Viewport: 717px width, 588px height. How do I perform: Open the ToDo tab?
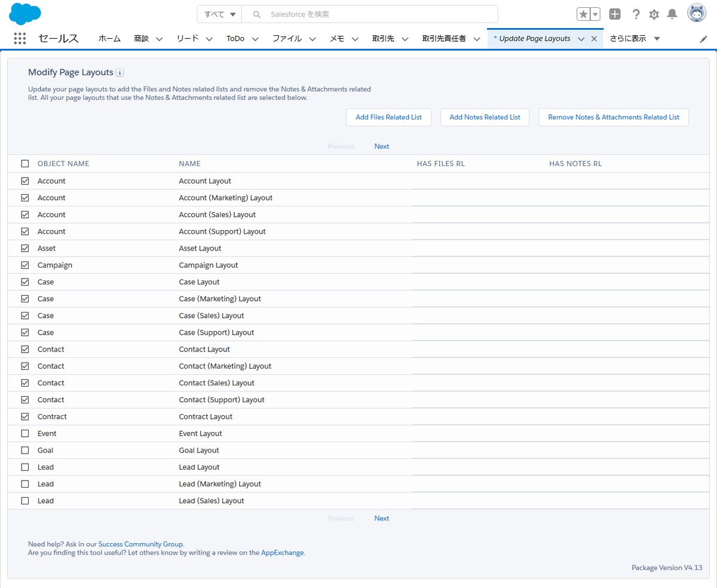pos(235,38)
